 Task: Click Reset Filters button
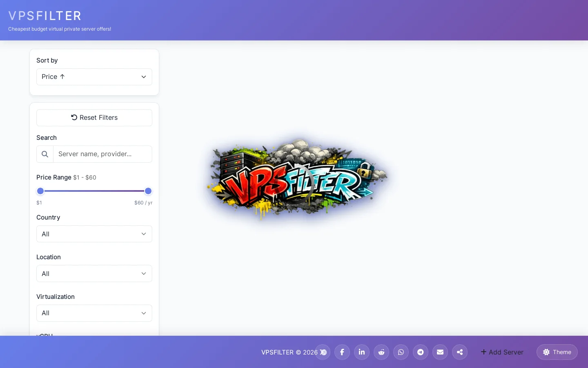94,118
